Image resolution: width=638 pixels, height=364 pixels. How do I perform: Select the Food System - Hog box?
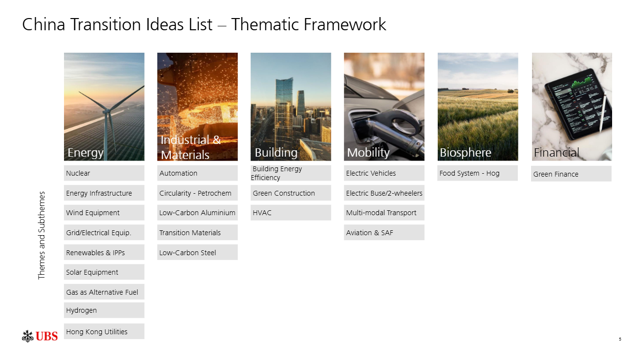pos(477,173)
